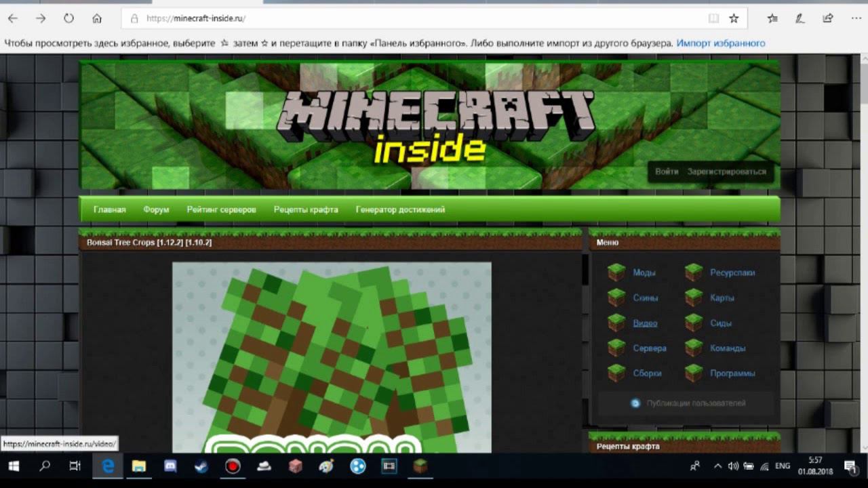Open the add notes pen icon
Image resolution: width=868 pixels, height=488 pixels.
point(800,18)
